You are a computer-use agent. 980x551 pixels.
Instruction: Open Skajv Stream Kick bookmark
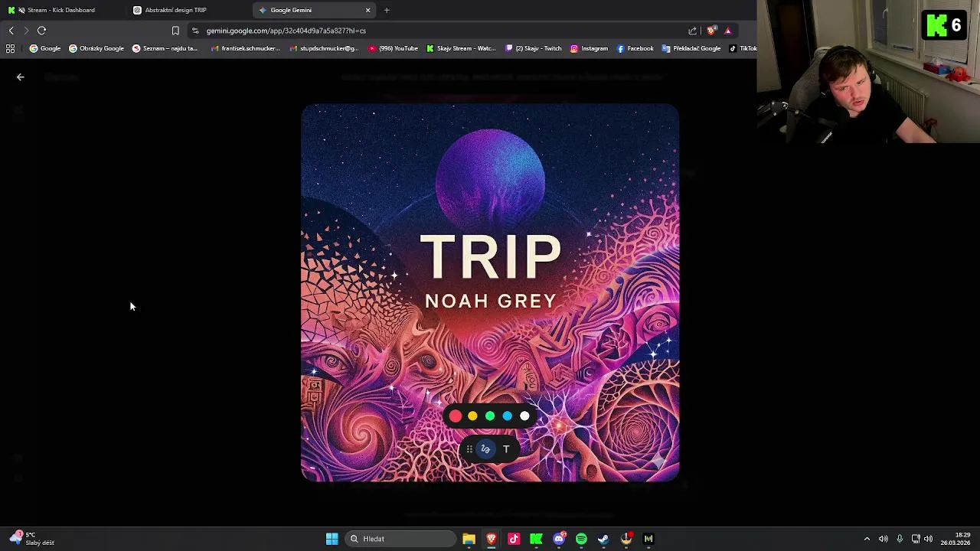[x=462, y=48]
